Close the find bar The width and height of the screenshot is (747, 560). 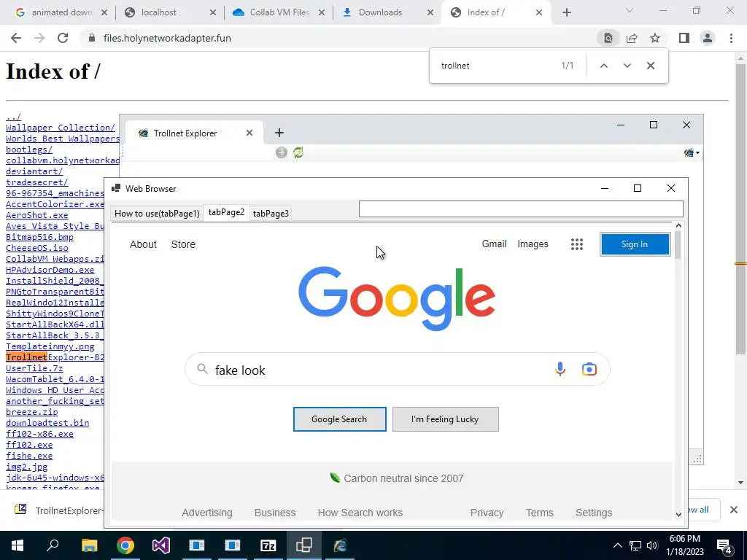[650, 66]
